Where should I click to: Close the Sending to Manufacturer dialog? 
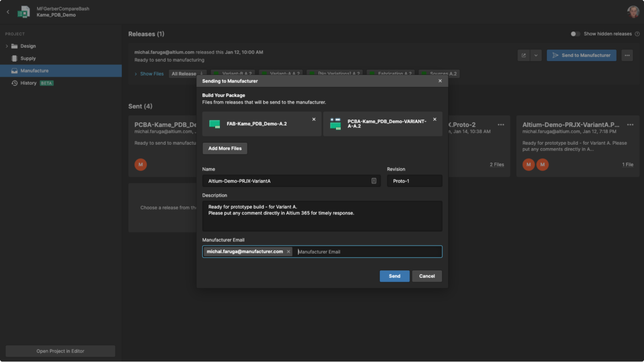click(440, 81)
